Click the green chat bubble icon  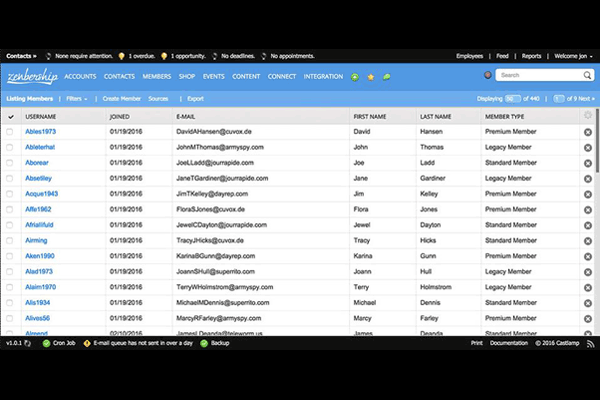[x=386, y=77]
